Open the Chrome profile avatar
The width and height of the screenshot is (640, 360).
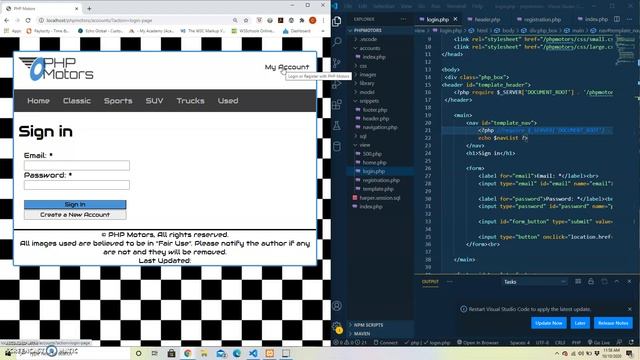coord(313,20)
